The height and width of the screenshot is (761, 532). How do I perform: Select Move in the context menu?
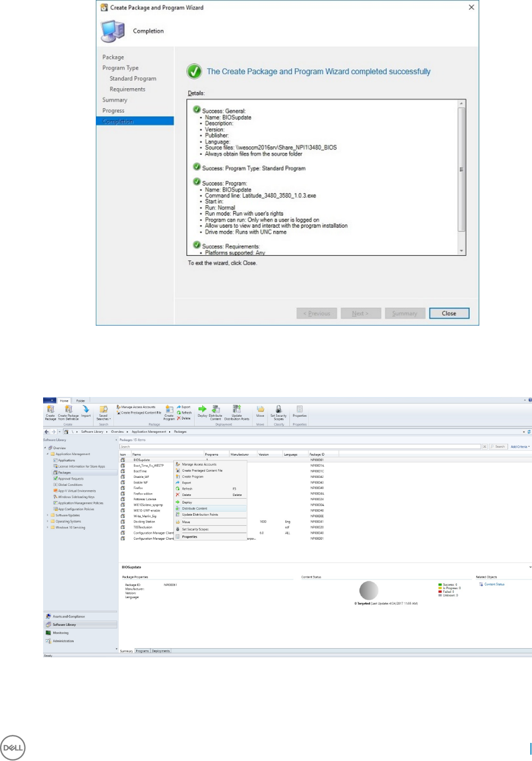(x=210, y=522)
